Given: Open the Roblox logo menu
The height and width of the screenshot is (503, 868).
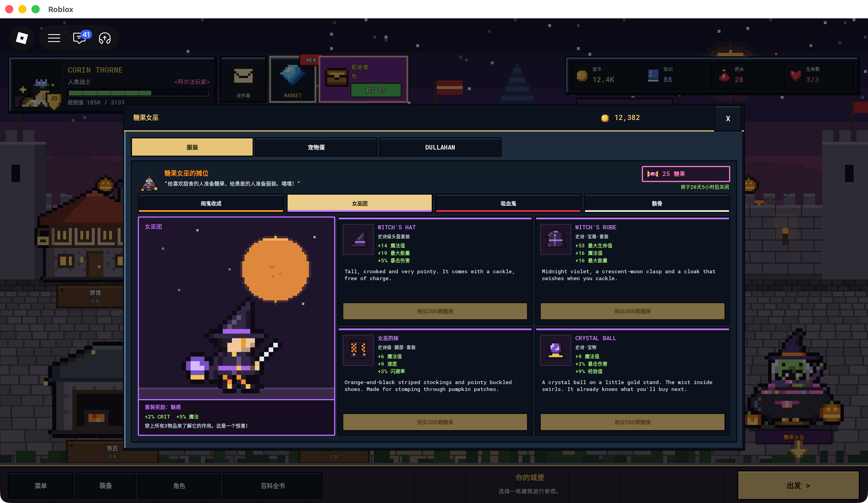Looking at the screenshot, I should pyautogui.click(x=22, y=38).
